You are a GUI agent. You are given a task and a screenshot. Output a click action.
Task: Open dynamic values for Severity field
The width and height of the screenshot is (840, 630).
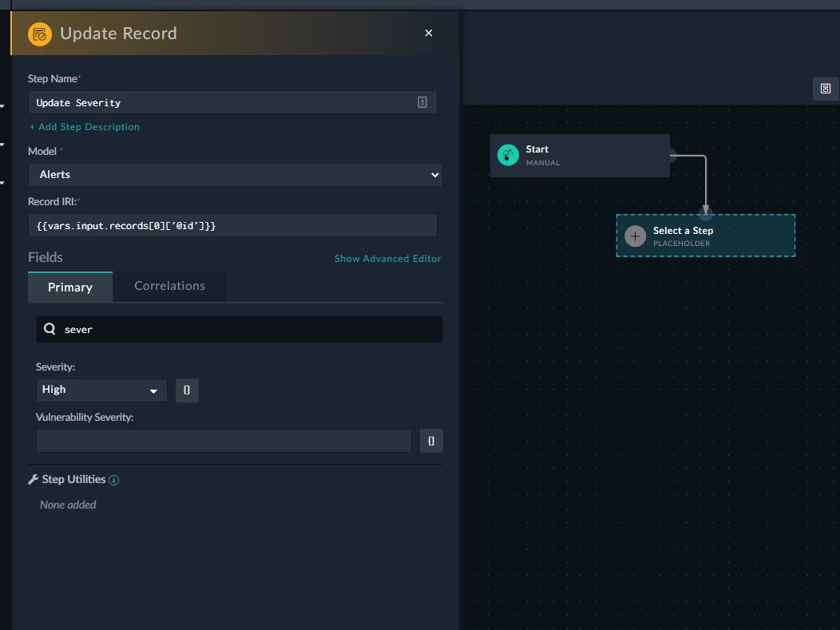tap(187, 390)
